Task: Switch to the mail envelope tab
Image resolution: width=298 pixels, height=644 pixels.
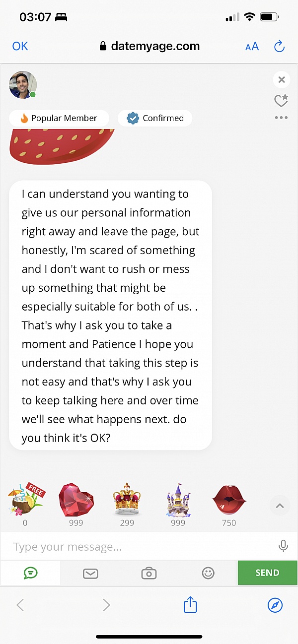Action: (90, 573)
